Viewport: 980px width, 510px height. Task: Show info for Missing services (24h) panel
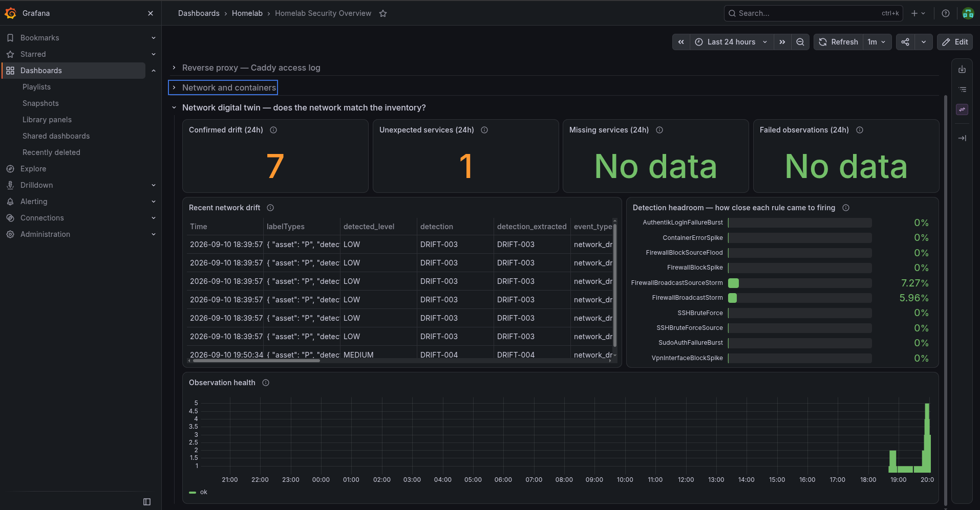(659, 130)
